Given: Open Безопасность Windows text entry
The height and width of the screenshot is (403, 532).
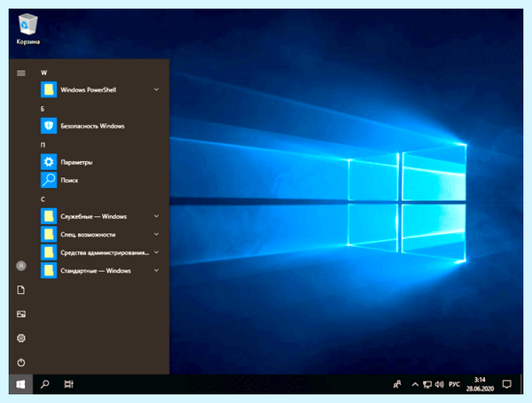Looking at the screenshot, I should point(92,126).
